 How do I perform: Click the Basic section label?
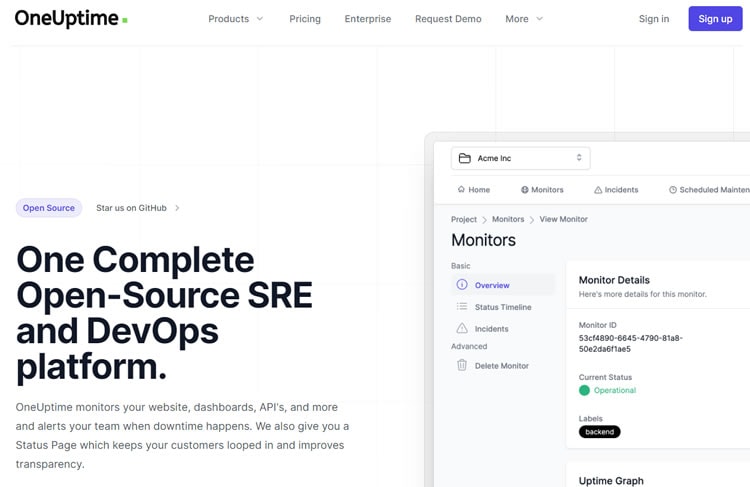[460, 266]
